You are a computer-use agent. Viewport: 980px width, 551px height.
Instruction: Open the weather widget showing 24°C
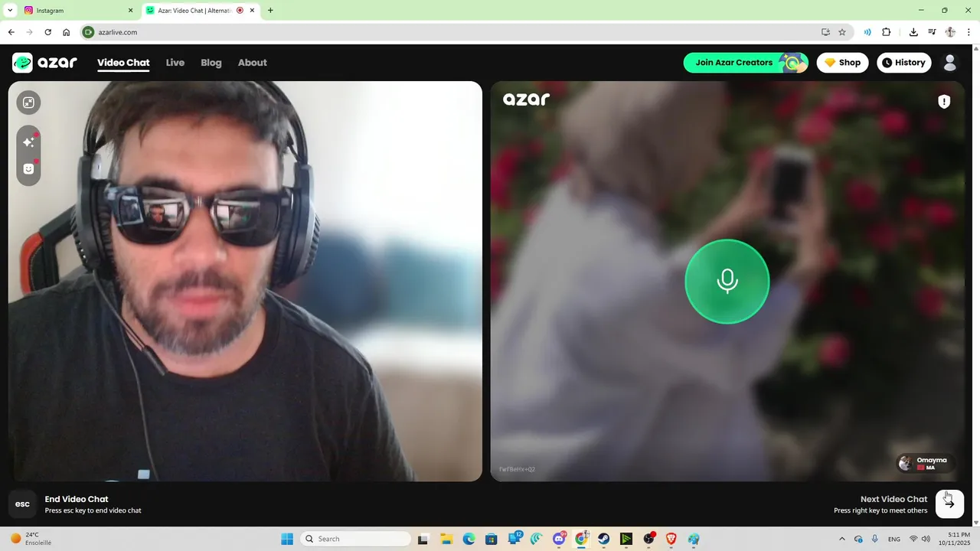coord(31,539)
